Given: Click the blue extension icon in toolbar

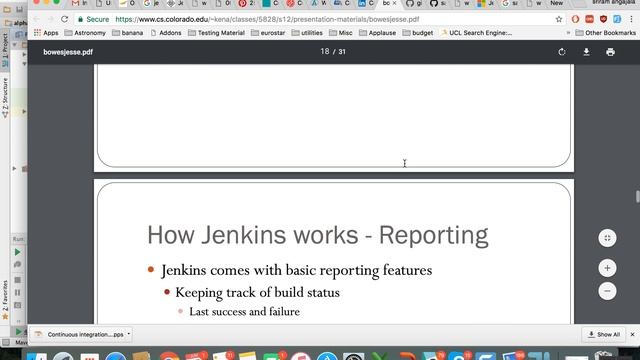Looking at the screenshot, I should pos(617,19).
